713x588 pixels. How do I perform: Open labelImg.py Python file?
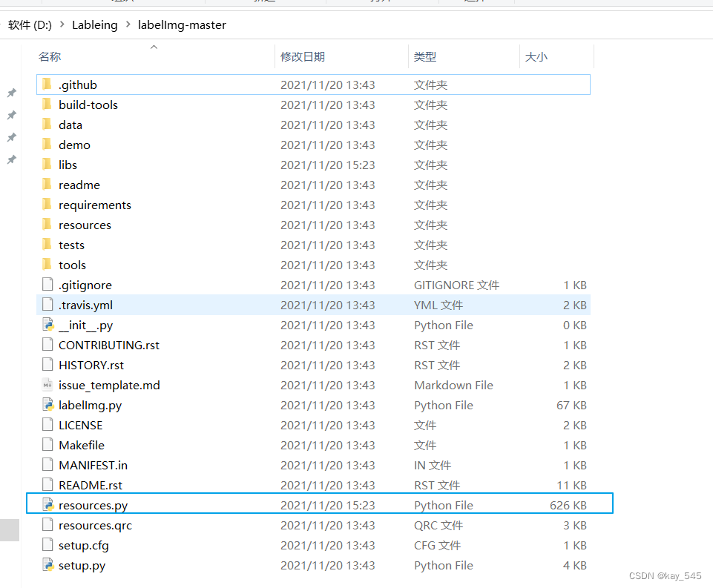[91, 405]
